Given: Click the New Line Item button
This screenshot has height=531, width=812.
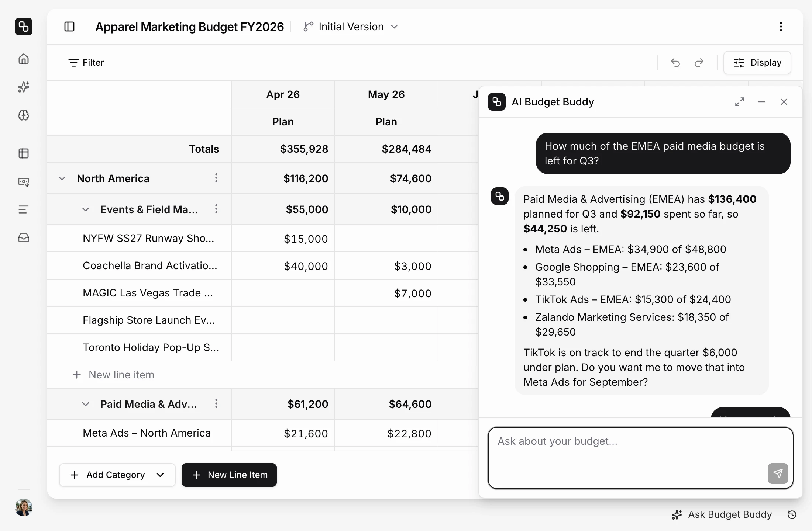Looking at the screenshot, I should pos(229,475).
